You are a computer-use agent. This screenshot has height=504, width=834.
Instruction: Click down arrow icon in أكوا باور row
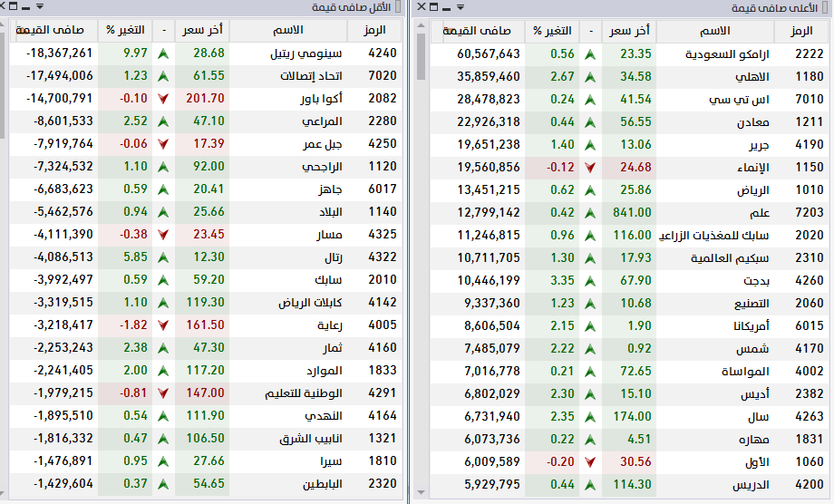point(163,99)
